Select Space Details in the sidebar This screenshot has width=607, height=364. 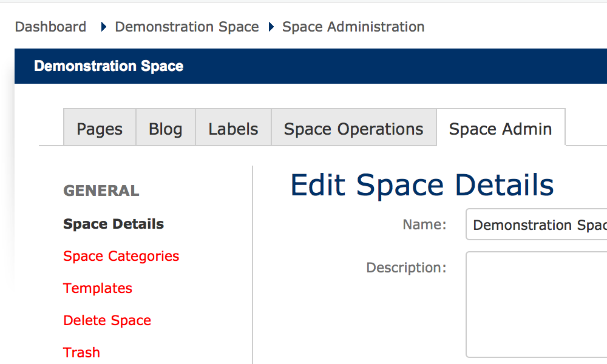coord(114,224)
